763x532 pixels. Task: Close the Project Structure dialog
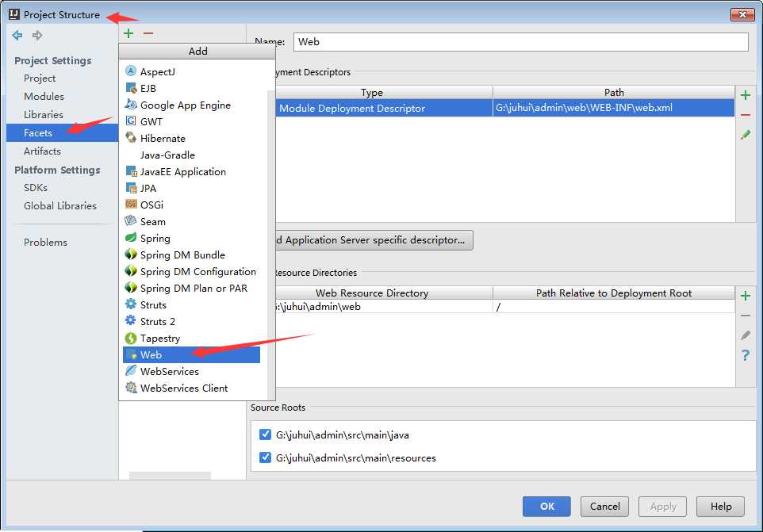pyautogui.click(x=742, y=14)
